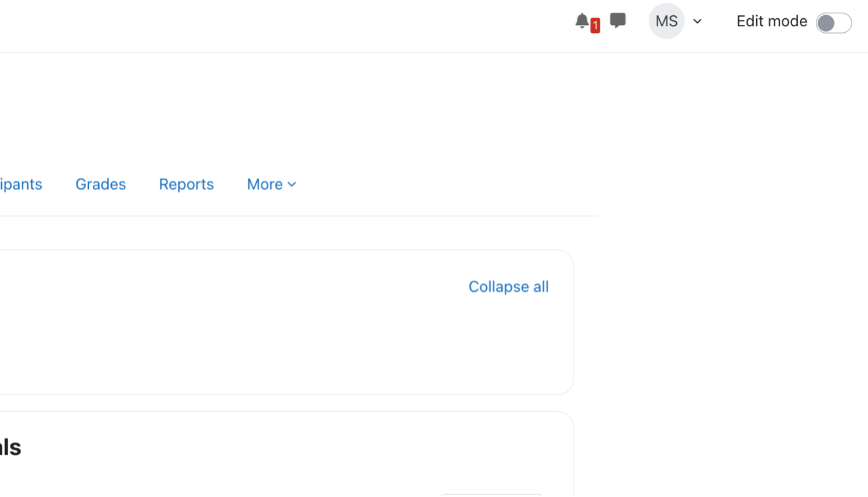The image size is (868, 497).
Task: Click the MS user avatar
Action: point(666,21)
